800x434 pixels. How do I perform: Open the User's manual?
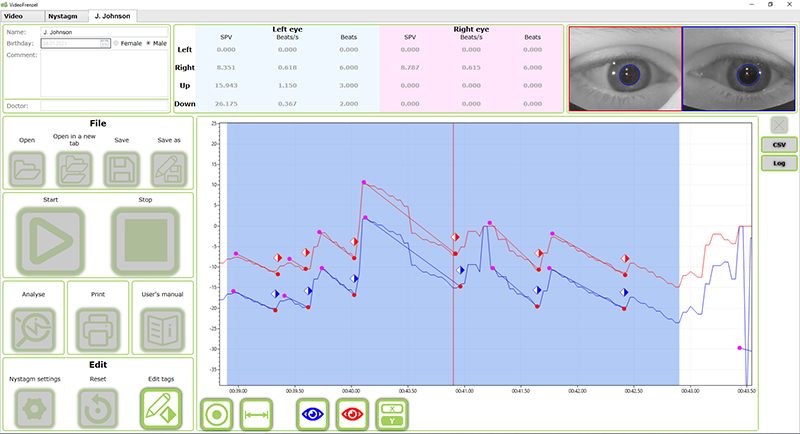(162, 329)
